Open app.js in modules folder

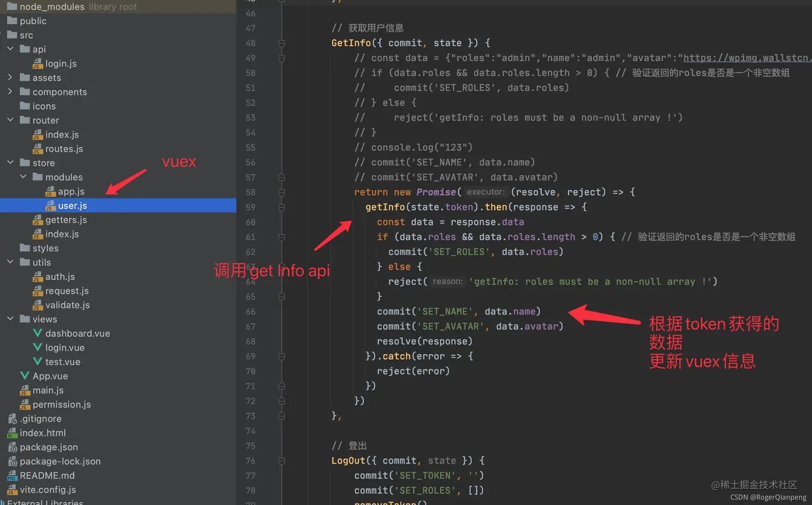pos(71,191)
